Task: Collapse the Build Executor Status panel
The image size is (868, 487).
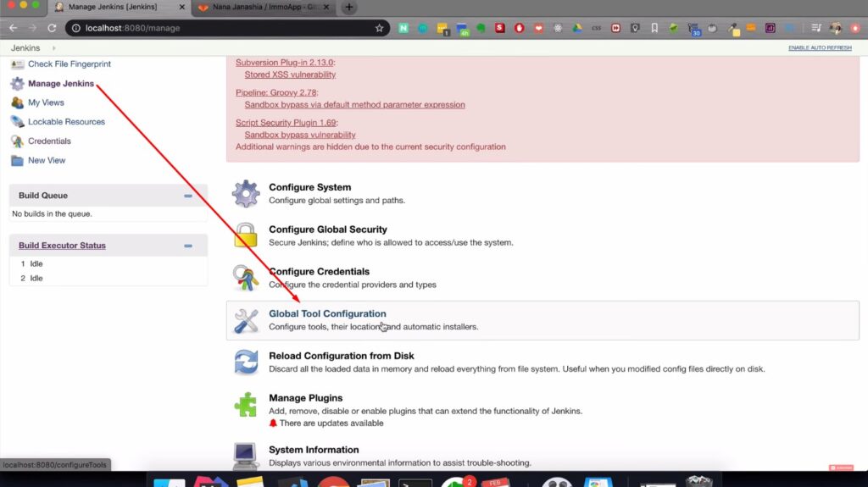Action: click(188, 246)
